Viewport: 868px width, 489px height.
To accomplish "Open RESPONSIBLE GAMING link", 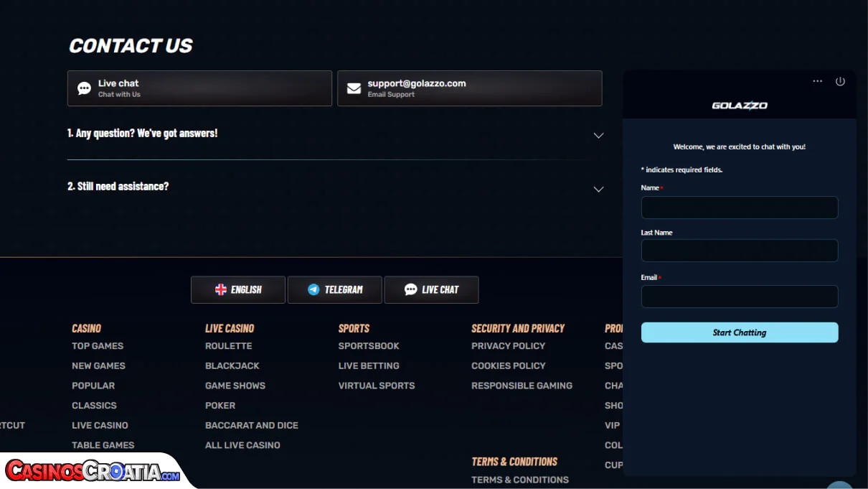I will [x=522, y=386].
